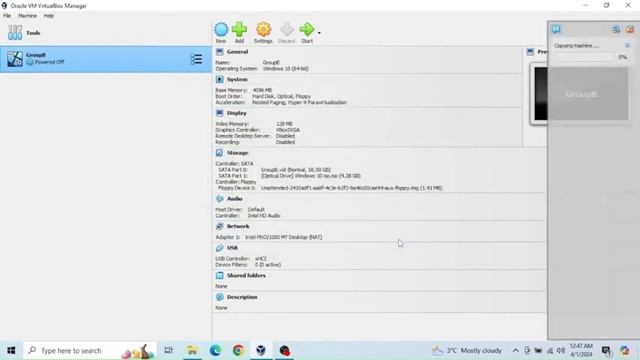Open Microsoft Edge from the taskbar

point(215,351)
